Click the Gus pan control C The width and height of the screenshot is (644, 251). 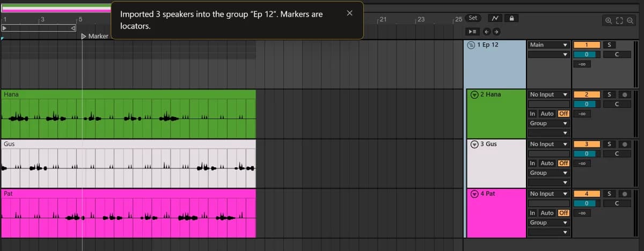coord(617,154)
